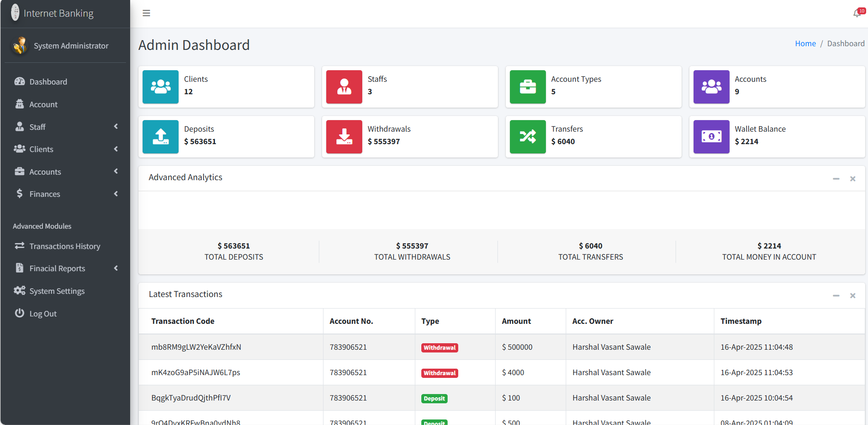
Task: Click the teal Deposits upload icon
Action: click(x=161, y=137)
